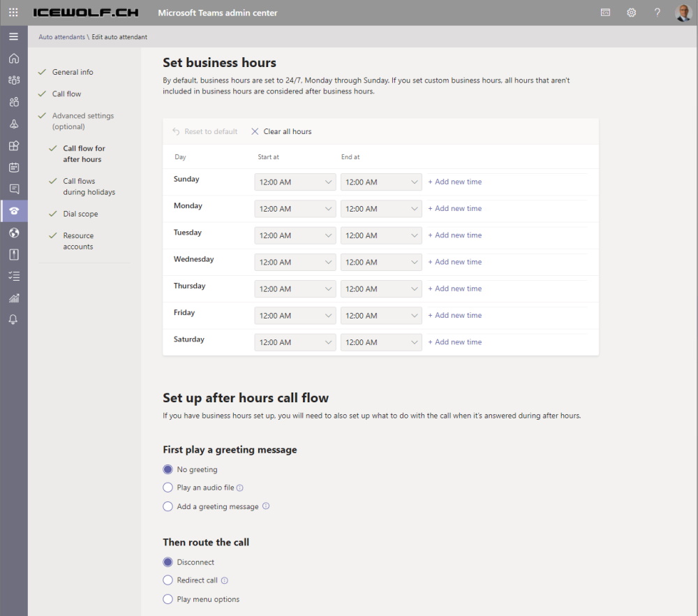Open the Teams apps icon in sidebar
Viewport: 698px width, 616px height.
[x=14, y=146]
